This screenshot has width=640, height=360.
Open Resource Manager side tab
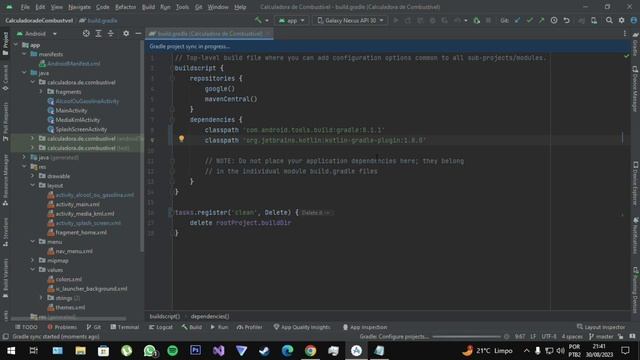[x=5, y=180]
